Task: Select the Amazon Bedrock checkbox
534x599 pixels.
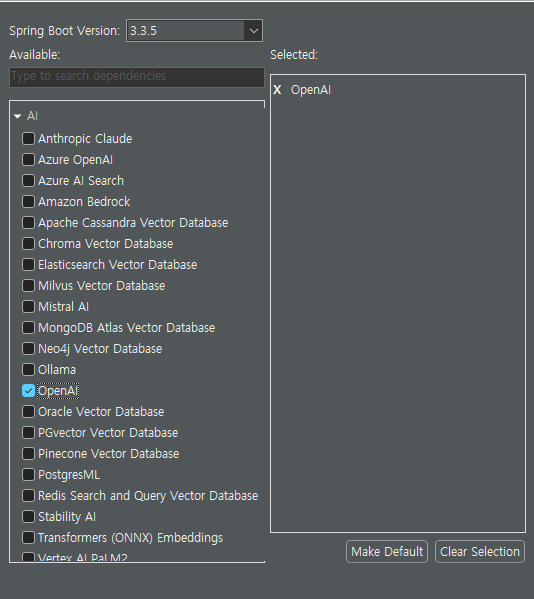Action: click(28, 202)
